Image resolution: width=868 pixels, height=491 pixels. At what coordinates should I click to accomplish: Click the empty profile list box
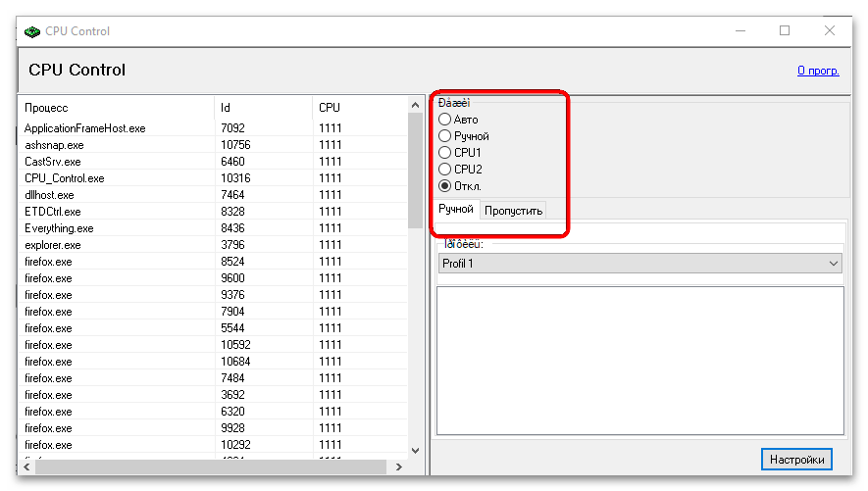(x=640, y=361)
